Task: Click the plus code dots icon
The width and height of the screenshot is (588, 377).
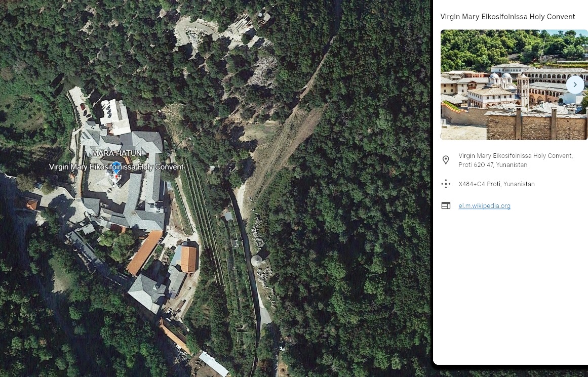Action: (x=446, y=184)
